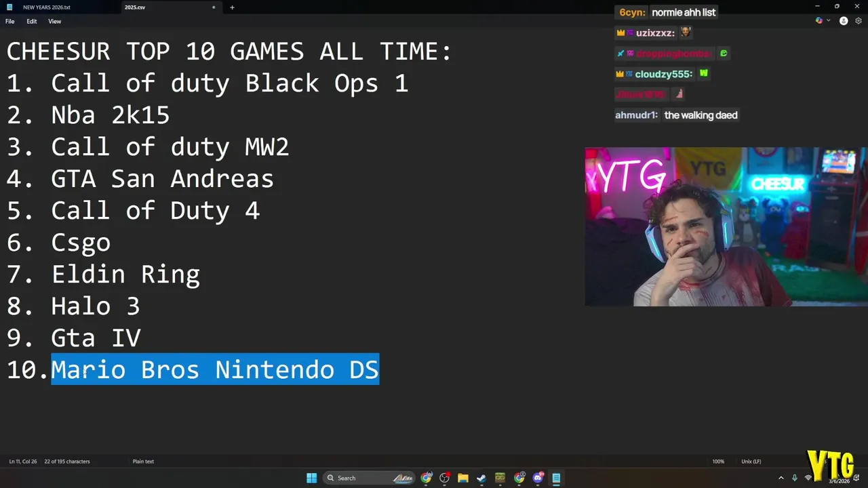Click the line '1. Call of duty Black Ops 1'
The image size is (868, 488).
[208, 83]
